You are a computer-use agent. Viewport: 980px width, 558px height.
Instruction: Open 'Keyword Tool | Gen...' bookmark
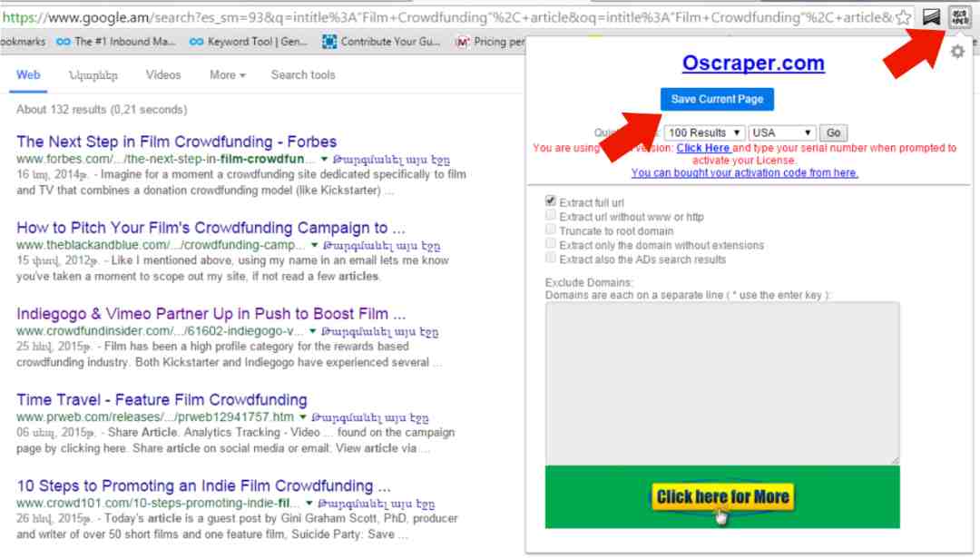(x=249, y=42)
